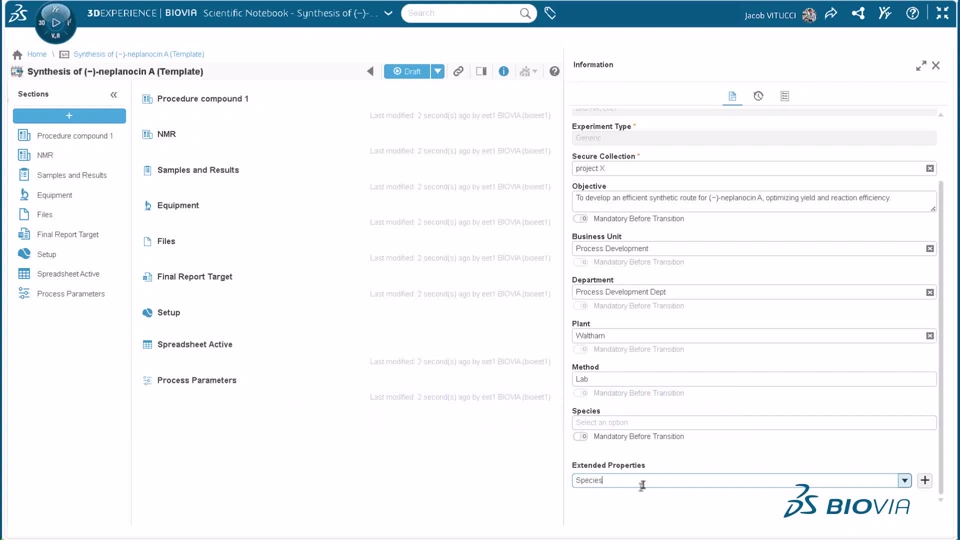Open the Extended Properties dropdown arrow
The width and height of the screenshot is (960, 540).
(904, 481)
